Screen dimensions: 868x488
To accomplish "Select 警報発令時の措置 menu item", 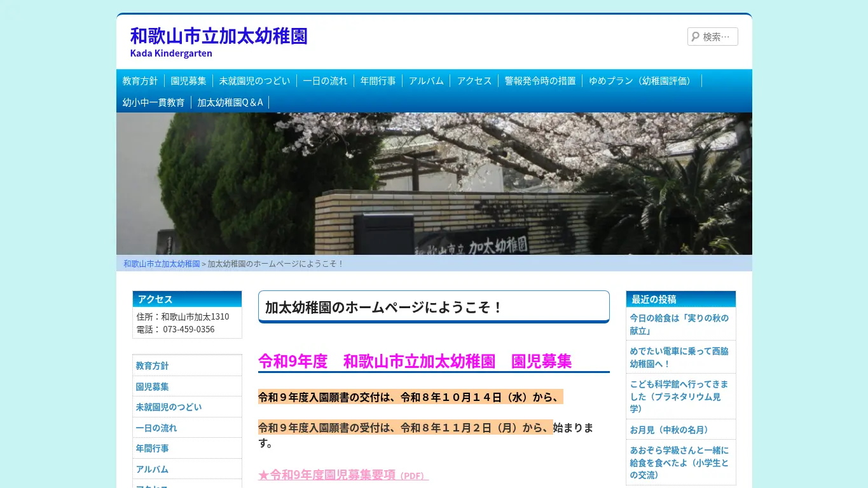I will [x=540, y=81].
